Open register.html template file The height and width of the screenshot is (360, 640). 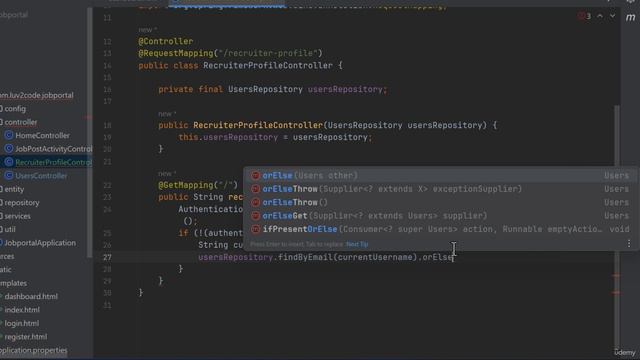25,337
